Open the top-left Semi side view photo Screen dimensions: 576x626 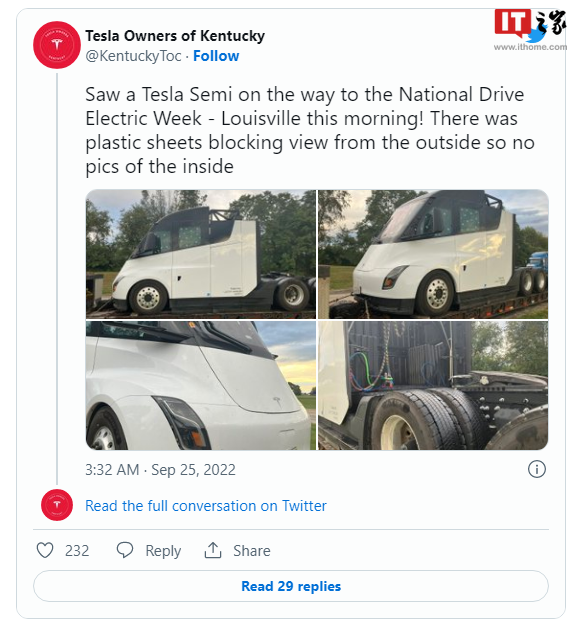[201, 254]
